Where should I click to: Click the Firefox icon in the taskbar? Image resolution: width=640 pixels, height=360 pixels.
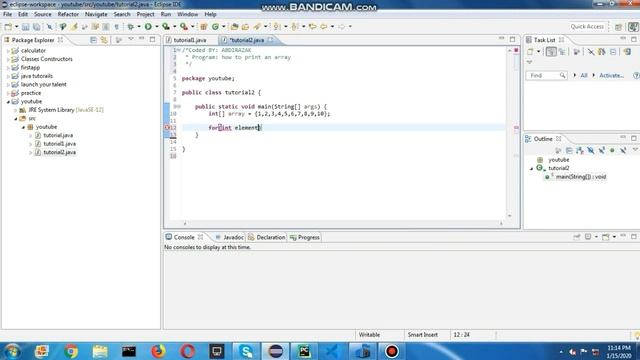[x=158, y=351]
